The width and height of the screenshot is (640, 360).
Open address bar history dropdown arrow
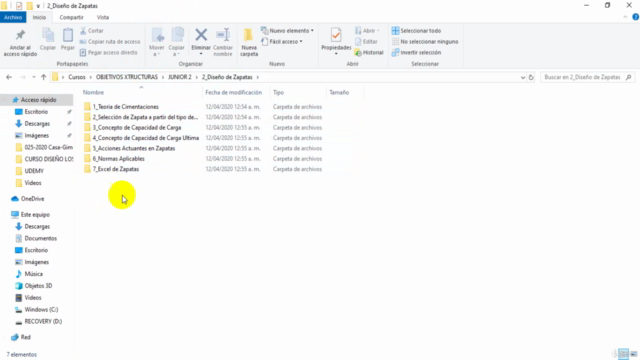click(523, 77)
